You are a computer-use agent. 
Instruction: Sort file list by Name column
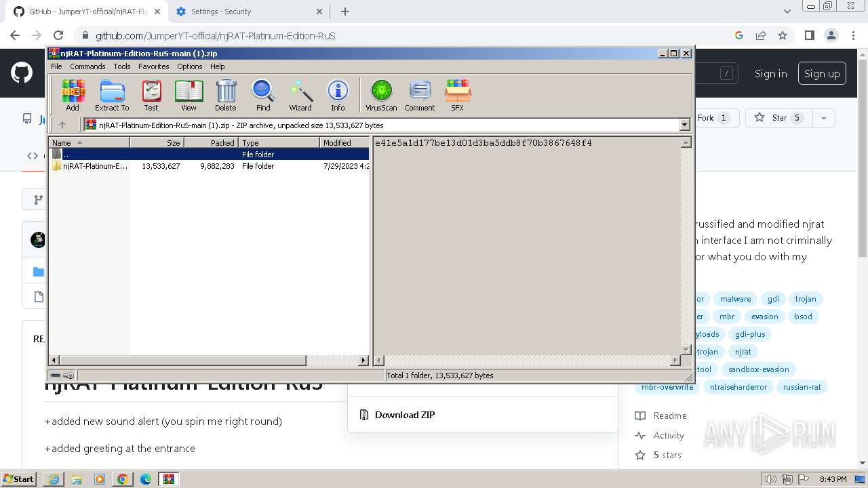(x=89, y=142)
